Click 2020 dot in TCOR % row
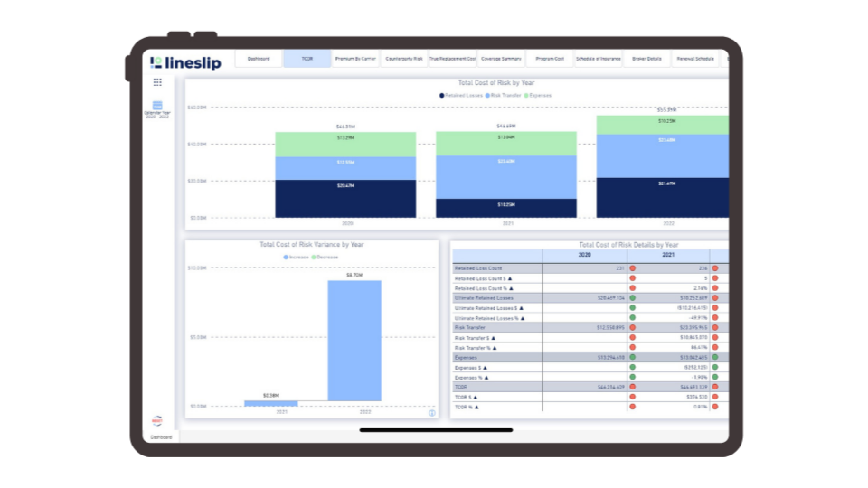 point(632,407)
